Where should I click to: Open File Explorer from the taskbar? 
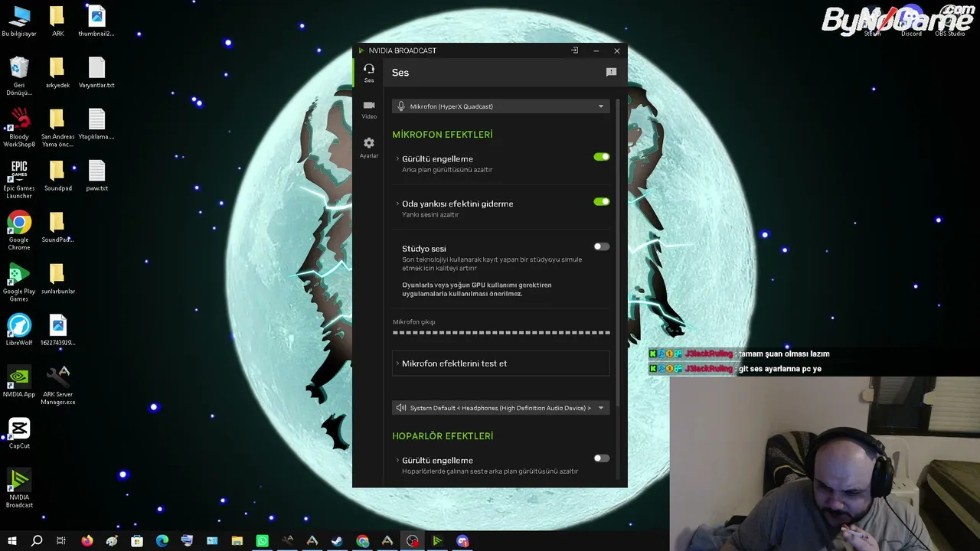point(237,541)
